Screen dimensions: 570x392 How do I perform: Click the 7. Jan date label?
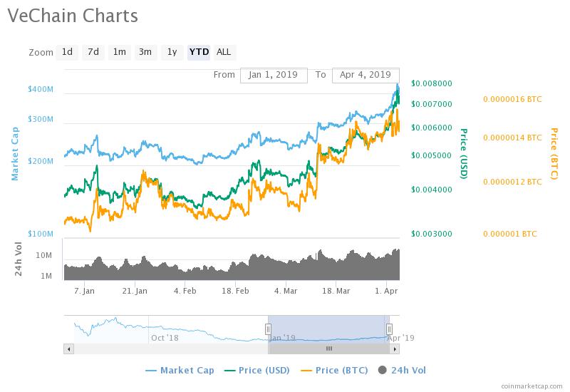coord(84,291)
